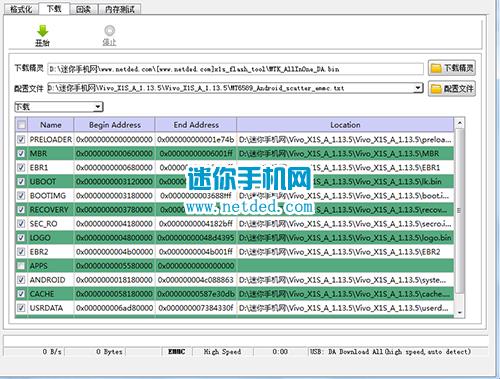Click the Begin Address column header
This screenshot has width=500, height=379.
point(115,125)
